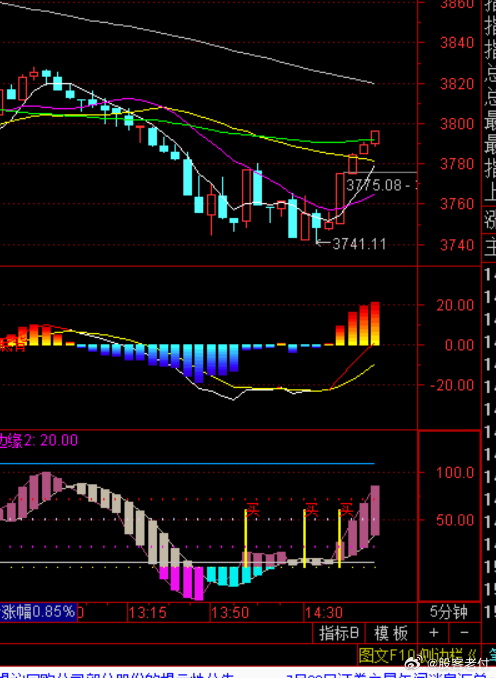
Task: Select the 5分钟 period selector
Action: (x=449, y=612)
